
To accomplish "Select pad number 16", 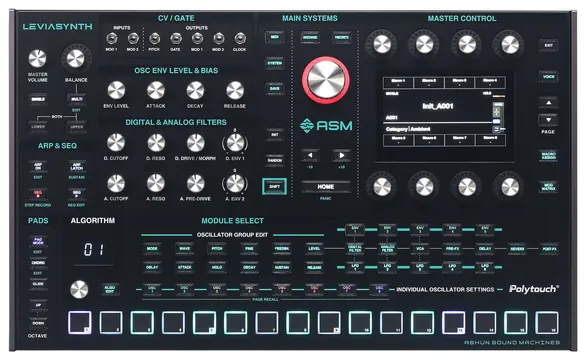I will pyautogui.click(x=547, y=322).
